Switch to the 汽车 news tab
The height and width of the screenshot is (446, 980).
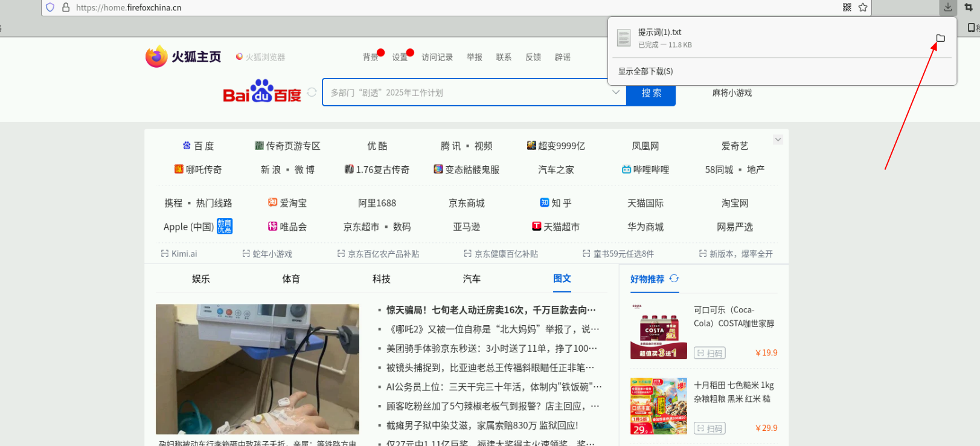[x=472, y=279]
